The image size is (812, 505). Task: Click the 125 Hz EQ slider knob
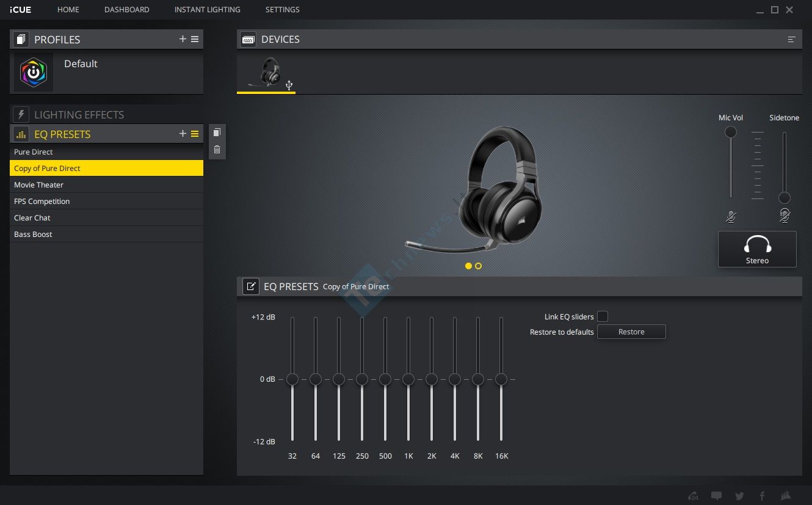pyautogui.click(x=339, y=379)
